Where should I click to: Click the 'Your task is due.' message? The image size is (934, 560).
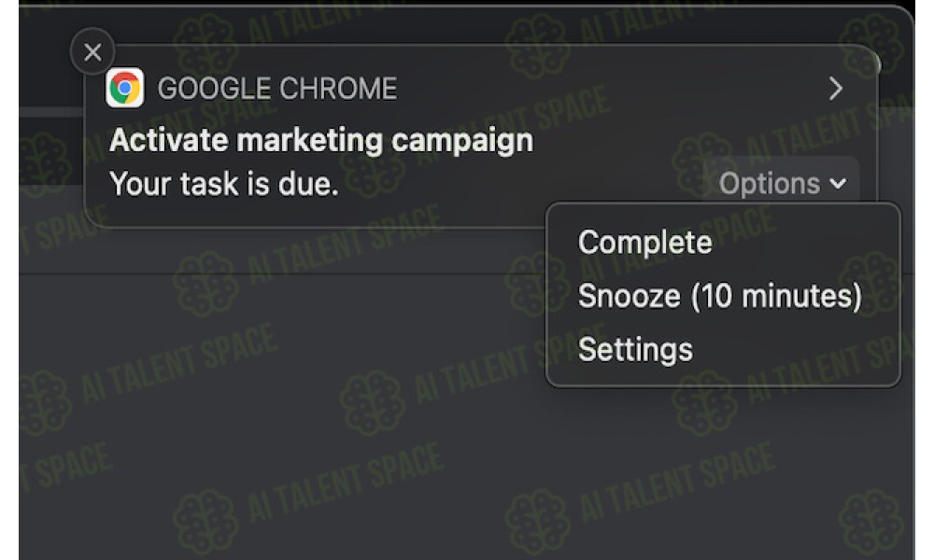[224, 183]
